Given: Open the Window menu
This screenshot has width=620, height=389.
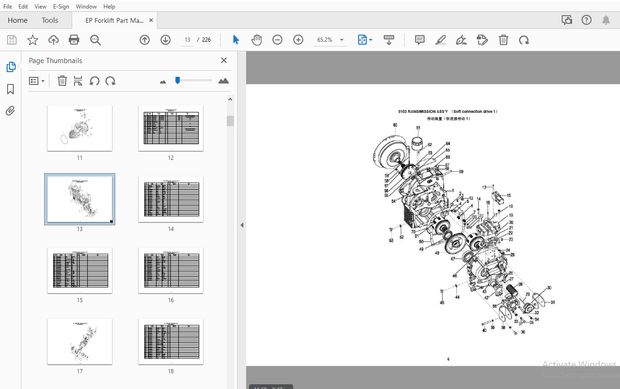Looking at the screenshot, I should tap(86, 6).
